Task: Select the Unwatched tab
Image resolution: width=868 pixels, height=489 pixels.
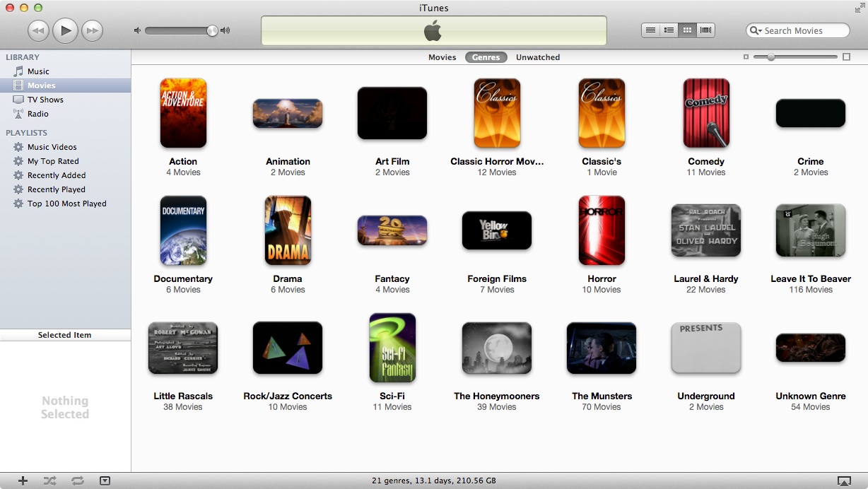Action: point(538,57)
